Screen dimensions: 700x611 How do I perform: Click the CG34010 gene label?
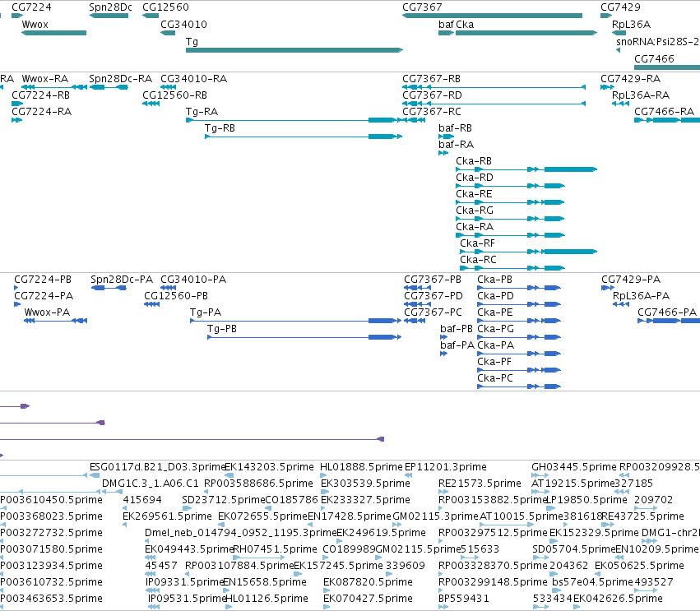[x=183, y=25]
